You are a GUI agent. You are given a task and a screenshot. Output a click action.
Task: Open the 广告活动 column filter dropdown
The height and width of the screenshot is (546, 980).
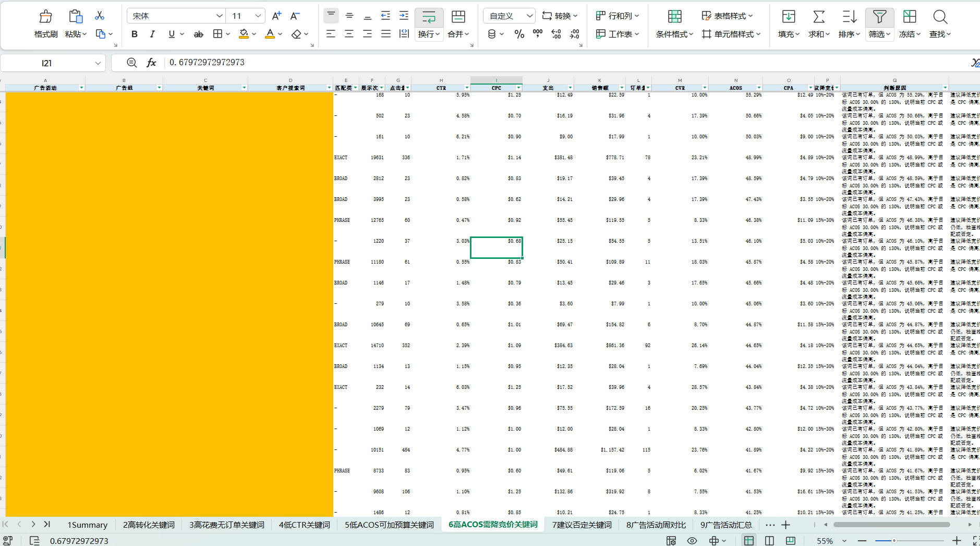(81, 88)
